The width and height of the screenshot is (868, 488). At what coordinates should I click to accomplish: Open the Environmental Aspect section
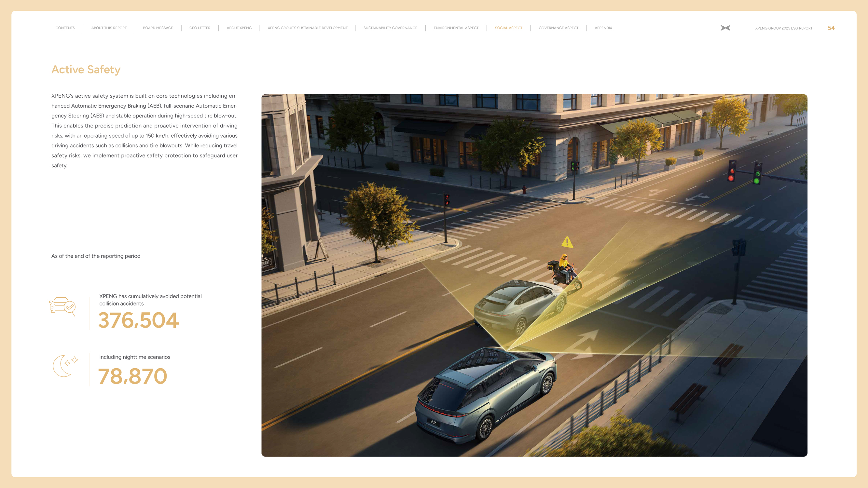pos(456,28)
